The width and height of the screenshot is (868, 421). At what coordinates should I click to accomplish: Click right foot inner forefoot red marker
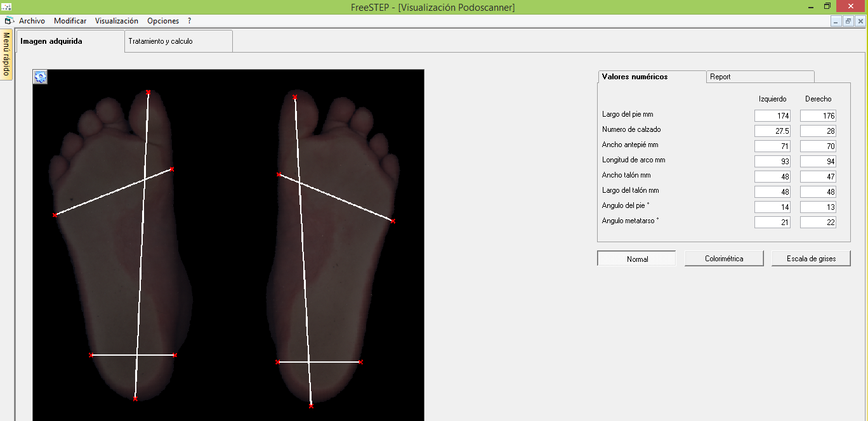(279, 174)
